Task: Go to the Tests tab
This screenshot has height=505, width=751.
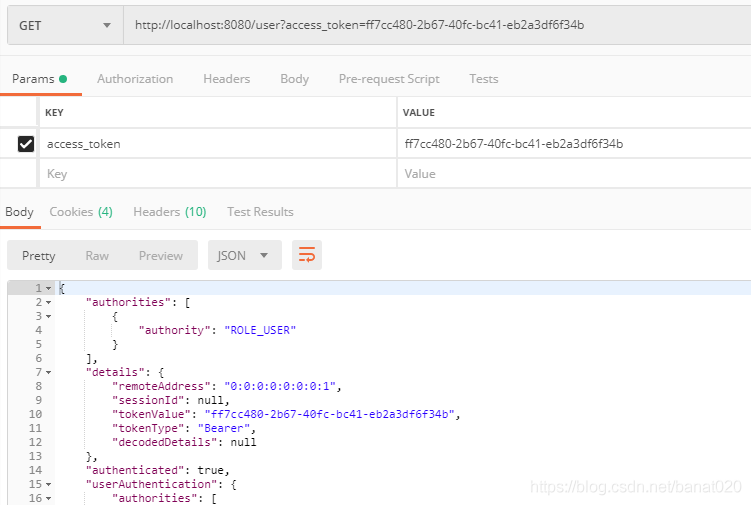Action: pos(483,79)
